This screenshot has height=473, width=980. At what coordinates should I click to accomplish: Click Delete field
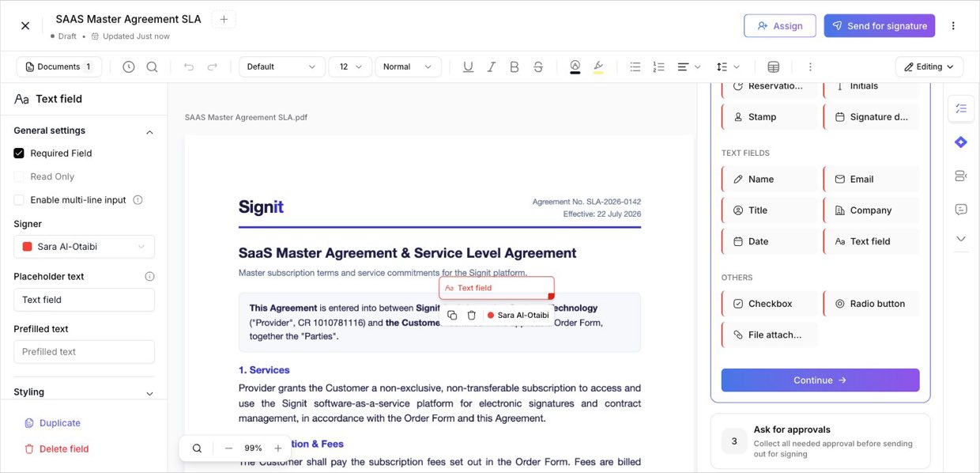(x=56, y=448)
